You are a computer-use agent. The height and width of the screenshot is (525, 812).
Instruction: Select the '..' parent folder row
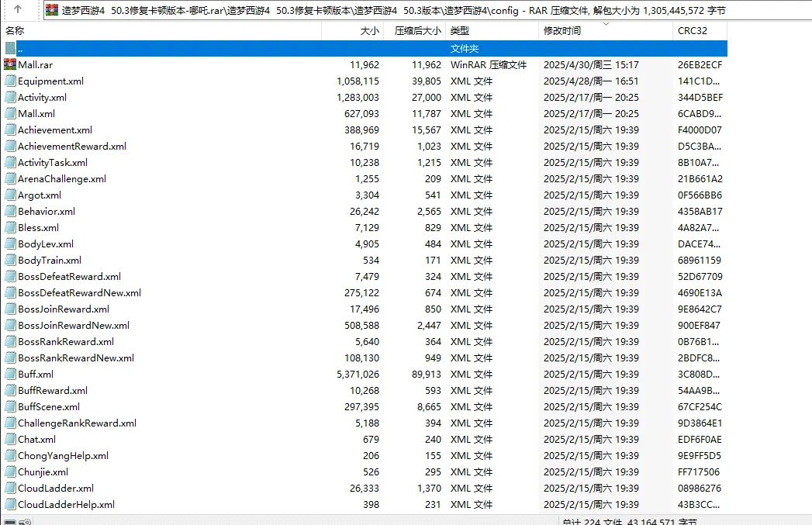[x=365, y=49]
